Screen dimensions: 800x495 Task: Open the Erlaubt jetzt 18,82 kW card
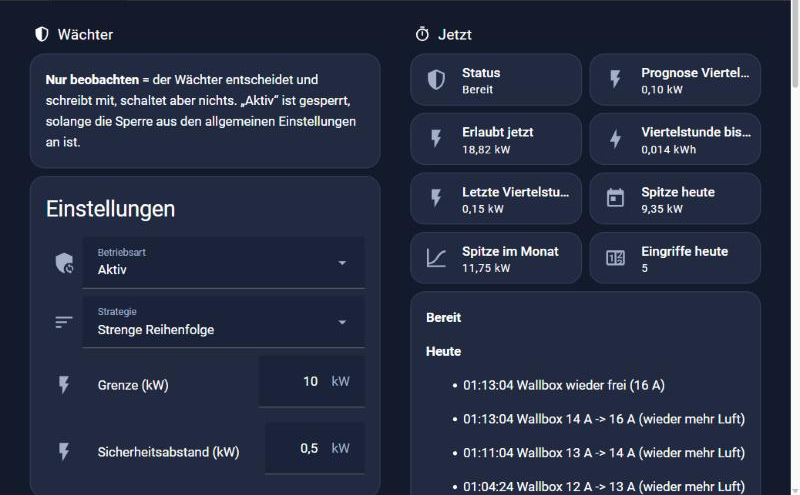(x=496, y=139)
